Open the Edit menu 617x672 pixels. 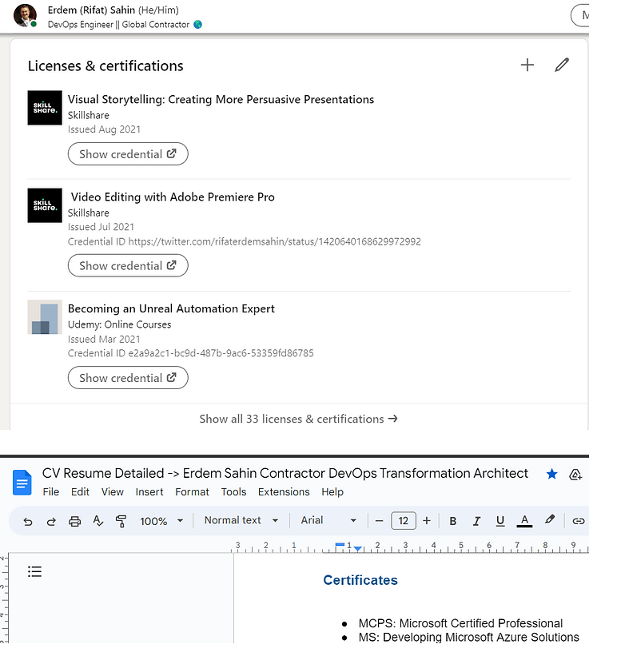coord(80,492)
